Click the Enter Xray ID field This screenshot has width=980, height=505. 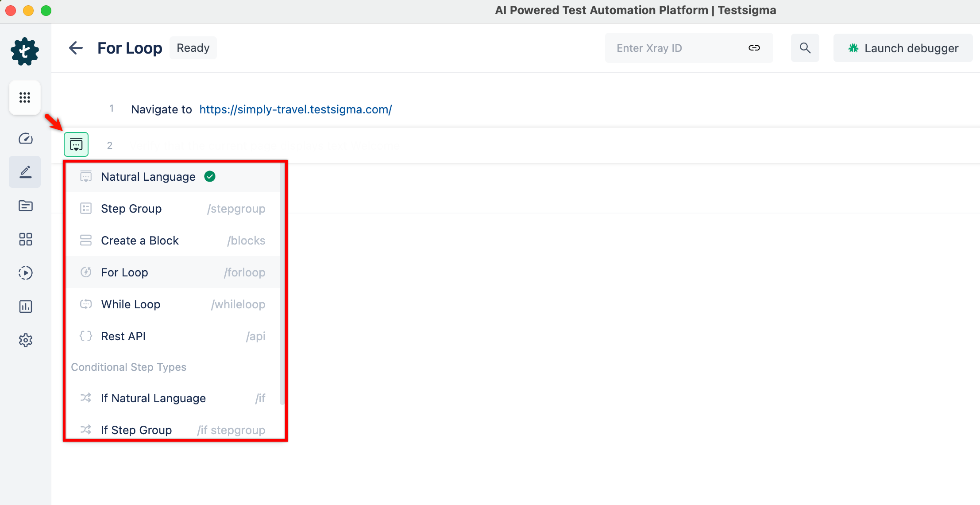click(689, 48)
